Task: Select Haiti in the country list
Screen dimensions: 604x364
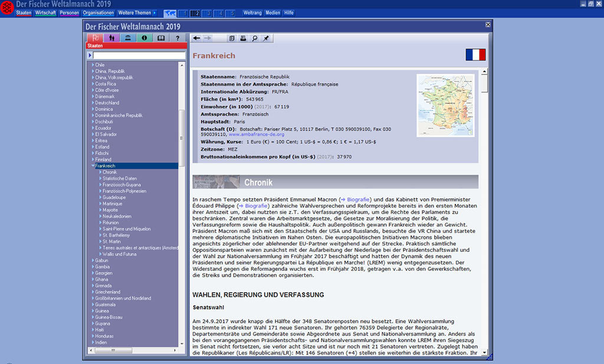Action: 99,330
